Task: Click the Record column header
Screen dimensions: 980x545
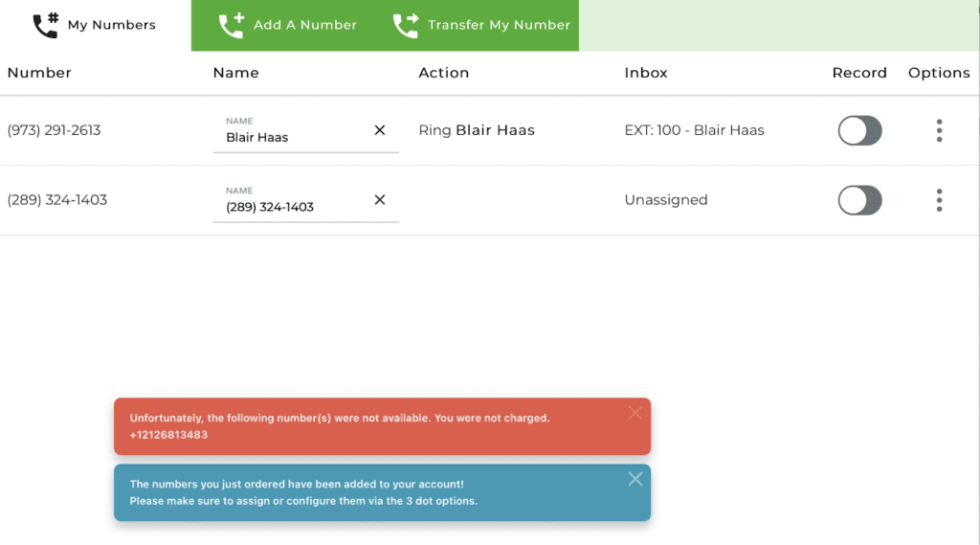Action: pyautogui.click(x=859, y=73)
